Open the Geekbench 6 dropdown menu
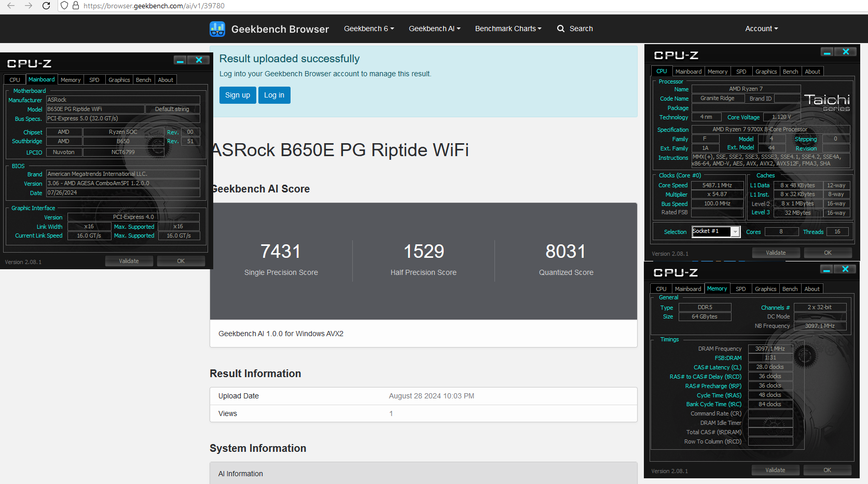The height and width of the screenshot is (484, 868). (x=369, y=29)
